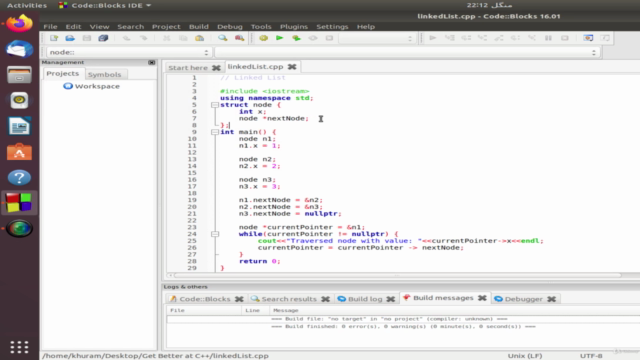Image resolution: width=640 pixels, height=360 pixels.
Task: Click the Rebuild toolbar icon
Action: click(x=313, y=38)
